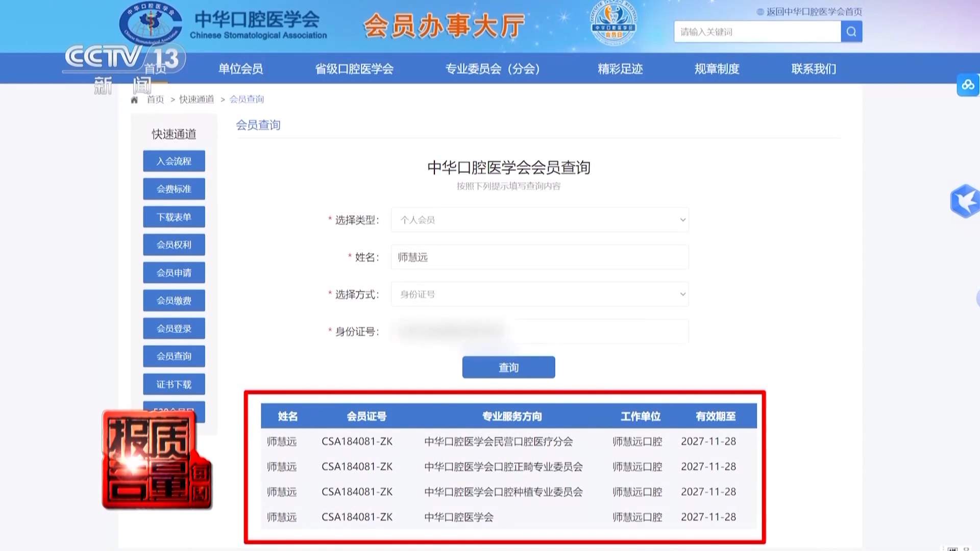Open the 规章制度 navigation menu
Screen dimensions: 980x551
(x=718, y=68)
